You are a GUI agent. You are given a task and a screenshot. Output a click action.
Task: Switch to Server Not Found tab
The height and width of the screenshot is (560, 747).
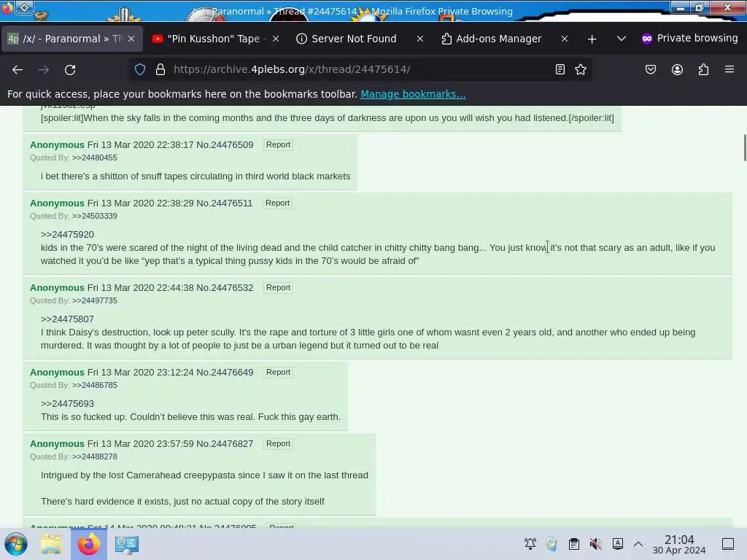[360, 39]
